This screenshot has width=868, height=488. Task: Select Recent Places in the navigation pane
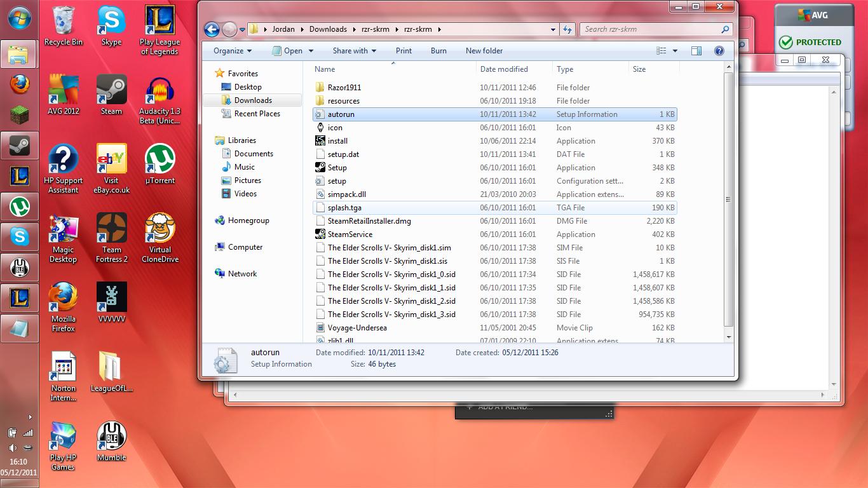[257, 114]
